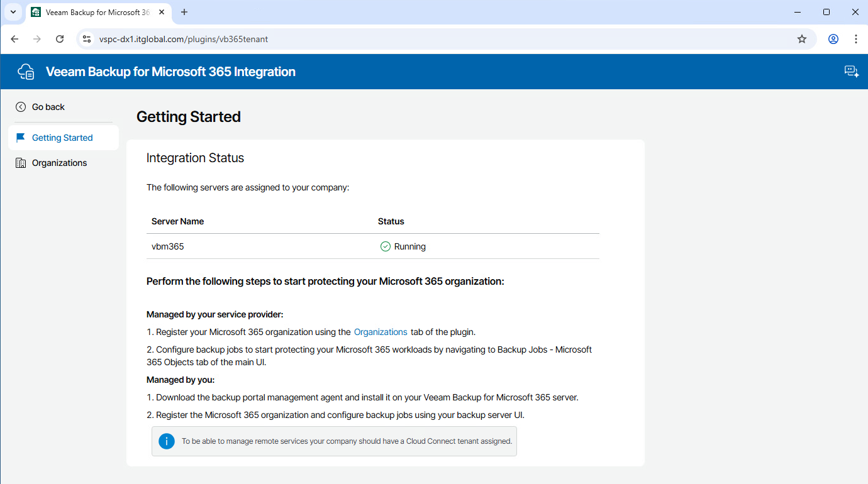Click the site information icon in address bar
The height and width of the screenshot is (484, 868).
(87, 39)
